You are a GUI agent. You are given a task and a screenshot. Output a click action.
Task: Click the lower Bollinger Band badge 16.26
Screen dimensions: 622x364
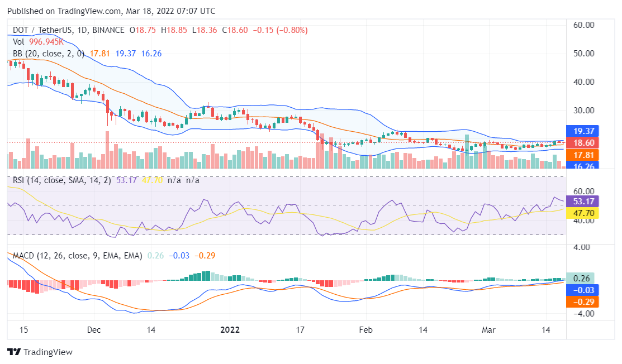(x=583, y=165)
